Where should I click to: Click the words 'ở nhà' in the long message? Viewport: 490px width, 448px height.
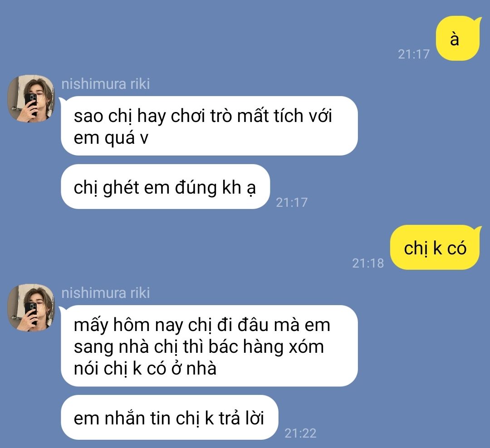[x=194, y=368]
